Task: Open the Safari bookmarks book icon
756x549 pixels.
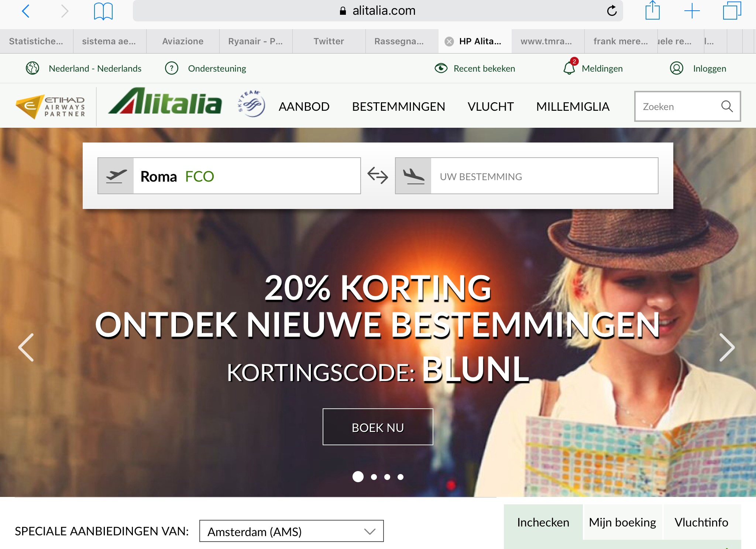Action: click(103, 11)
